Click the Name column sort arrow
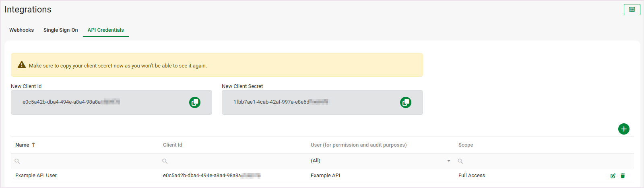The image size is (644, 188). click(x=33, y=145)
